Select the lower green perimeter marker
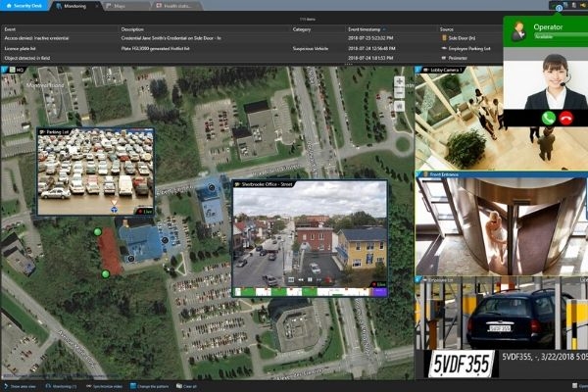The height and width of the screenshot is (392, 588). 106,274
